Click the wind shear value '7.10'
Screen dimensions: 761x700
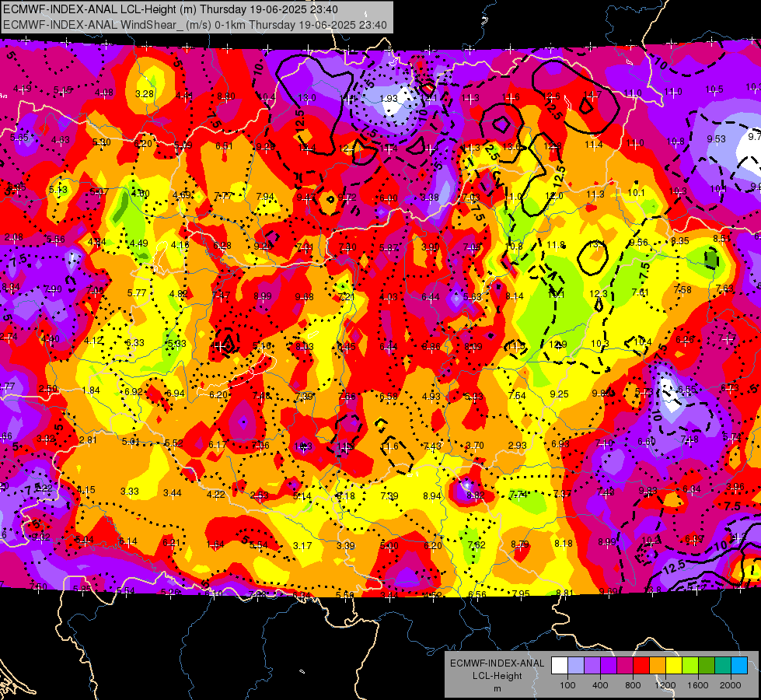coord(604,443)
